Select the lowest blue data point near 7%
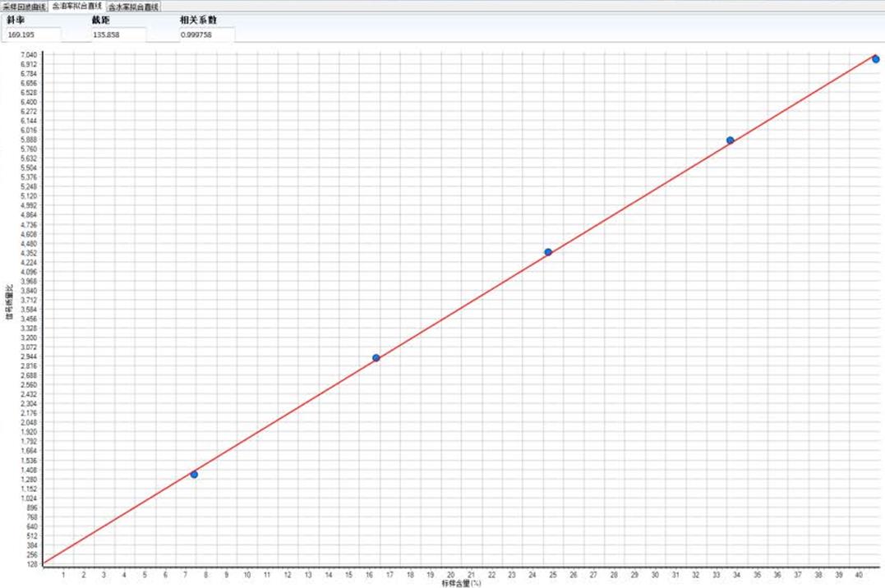This screenshot has width=885, height=588. pos(194,475)
